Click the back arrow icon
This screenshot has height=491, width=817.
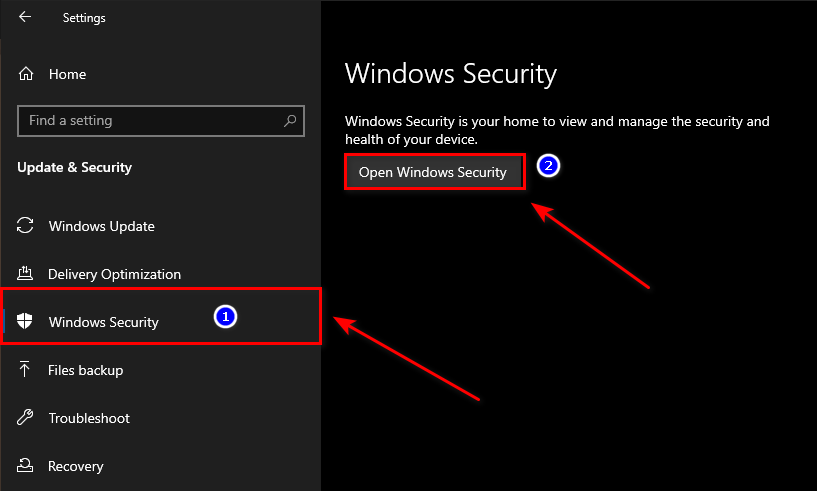[x=25, y=17]
